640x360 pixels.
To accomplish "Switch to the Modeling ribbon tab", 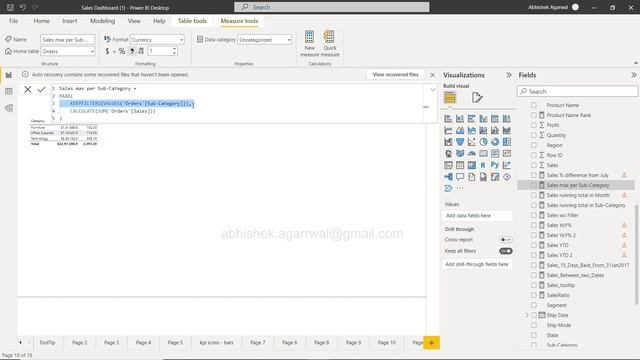I will coord(102,21).
